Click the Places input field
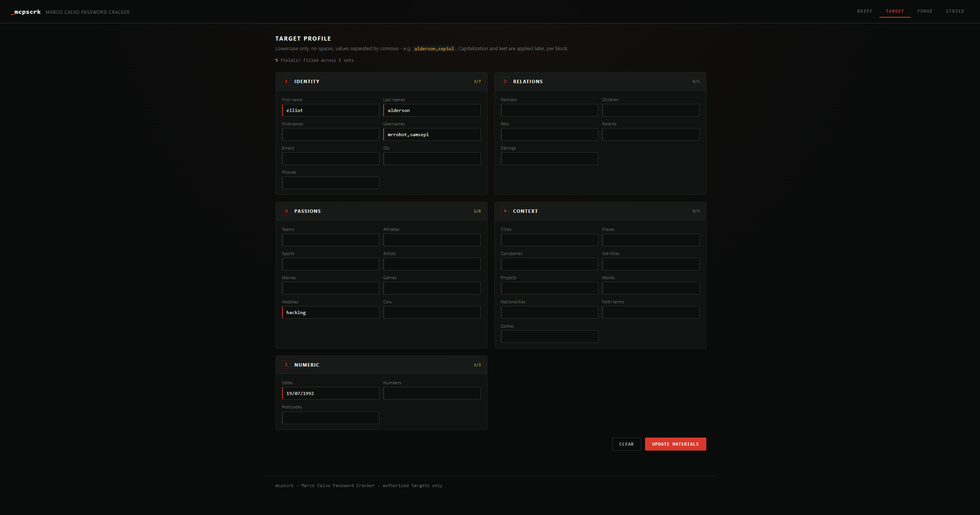The height and width of the screenshot is (515, 980). point(651,240)
